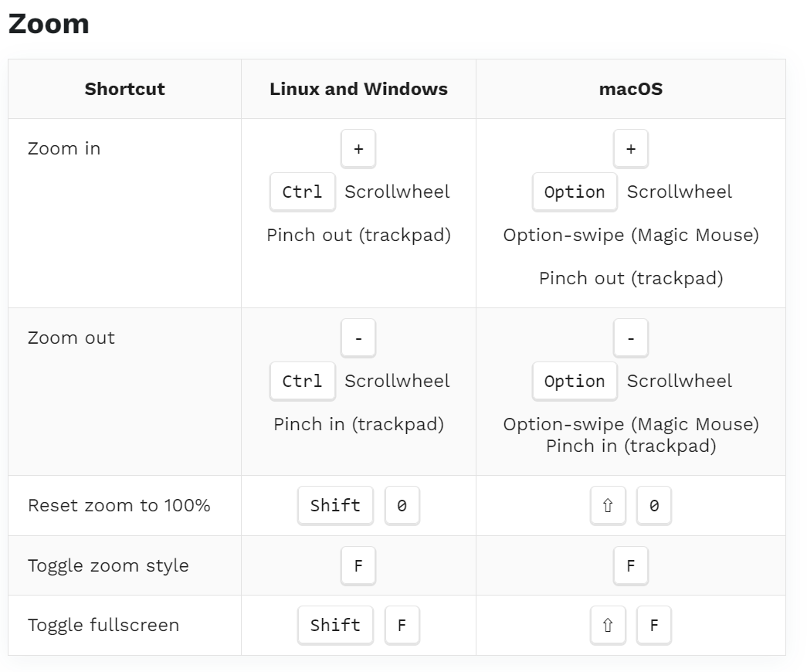Select the Linux and Windows column header
The width and height of the screenshot is (807, 672).
pos(359,89)
